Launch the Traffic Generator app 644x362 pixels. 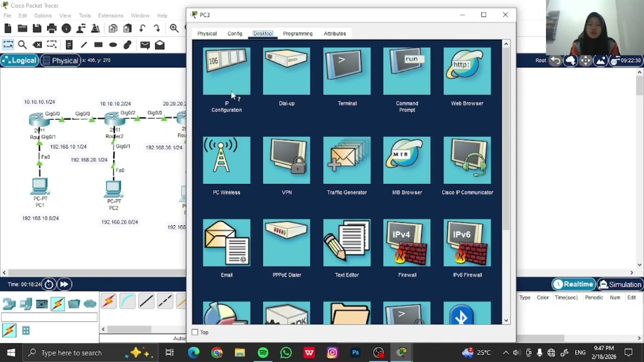347,160
